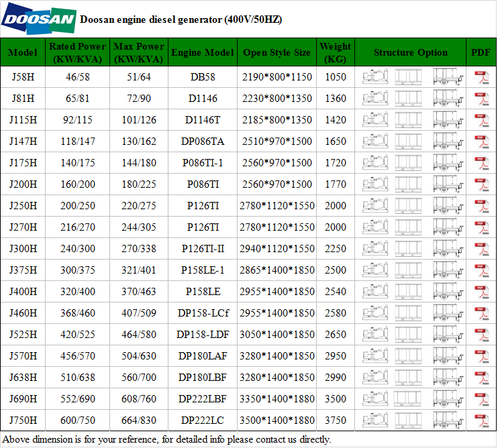The width and height of the screenshot is (498, 448).
Task: Click engine model DP086TA
Action: point(203,142)
